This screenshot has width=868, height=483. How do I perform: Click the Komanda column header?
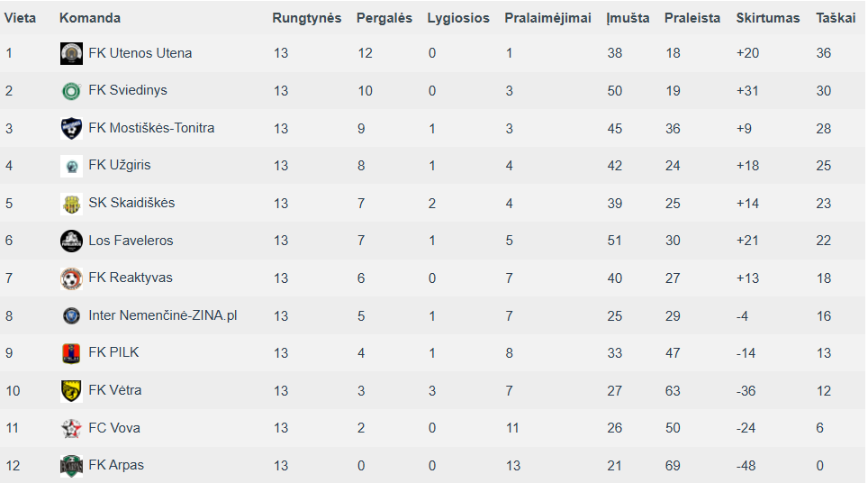pos(90,18)
